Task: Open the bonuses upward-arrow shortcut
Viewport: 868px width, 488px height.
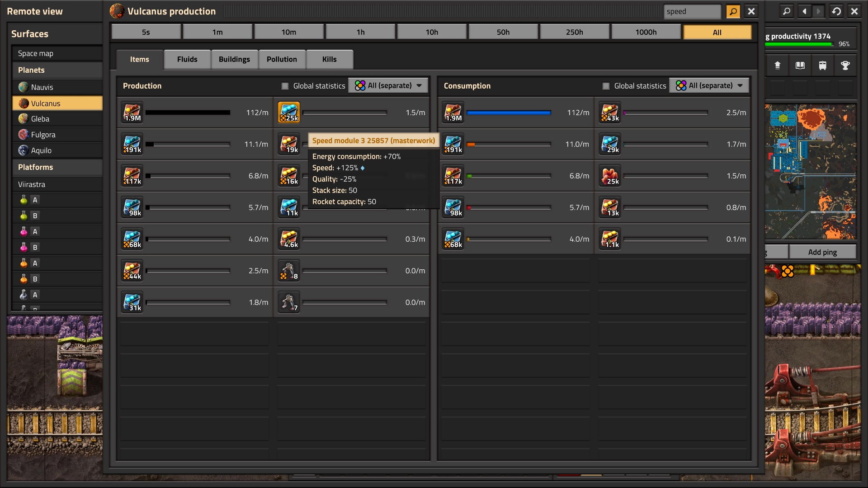Action: (x=778, y=66)
